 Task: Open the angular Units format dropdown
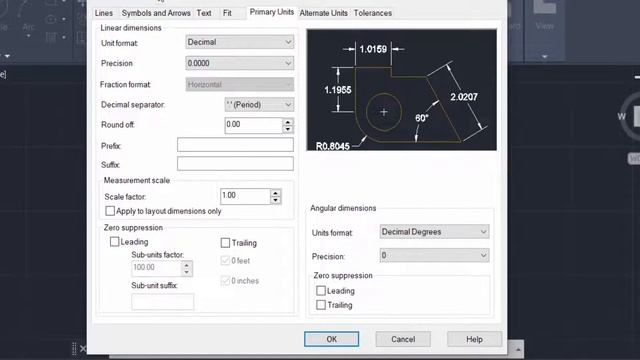tap(434, 232)
